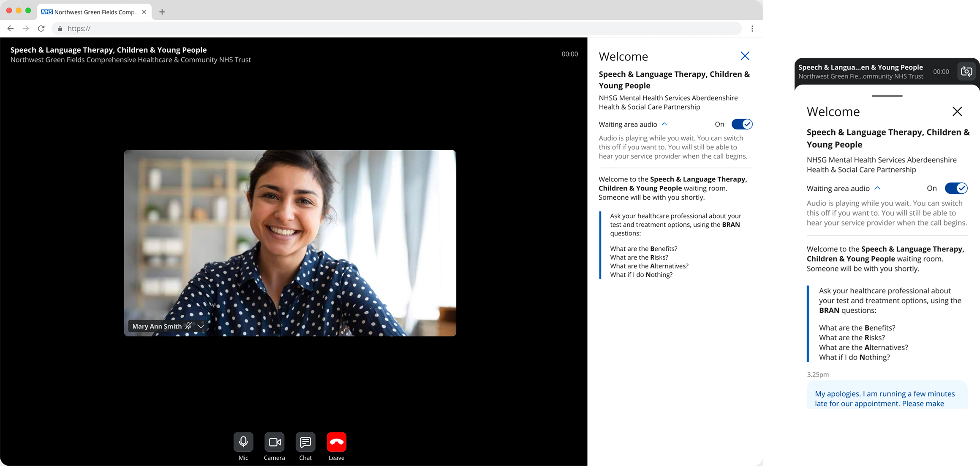Click the apologies chat message bubble
This screenshot has height=466, width=980.
click(886, 397)
